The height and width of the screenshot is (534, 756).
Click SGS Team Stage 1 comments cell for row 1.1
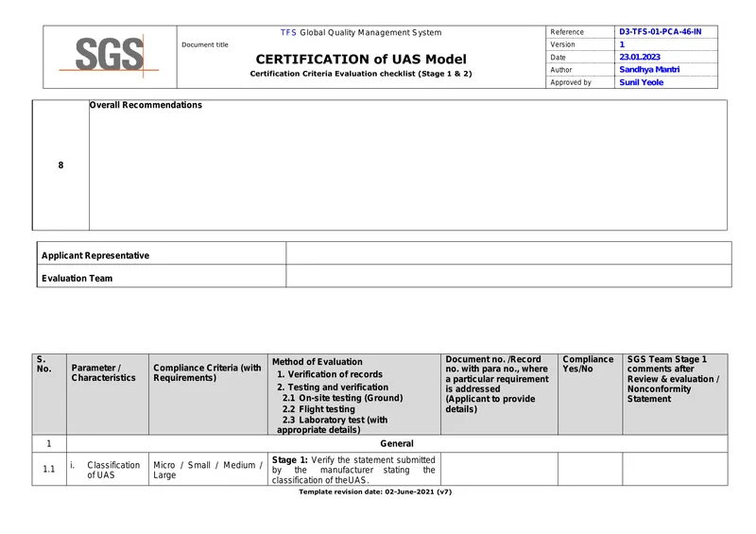(675, 469)
